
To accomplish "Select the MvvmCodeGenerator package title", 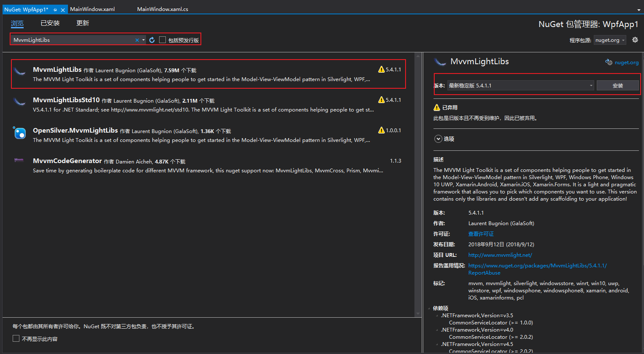I will [x=68, y=161].
